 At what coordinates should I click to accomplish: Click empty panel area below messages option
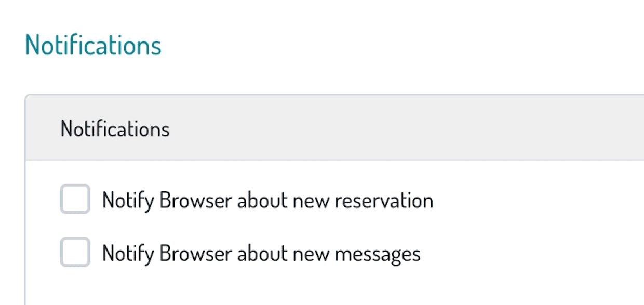pyautogui.click(x=332, y=288)
